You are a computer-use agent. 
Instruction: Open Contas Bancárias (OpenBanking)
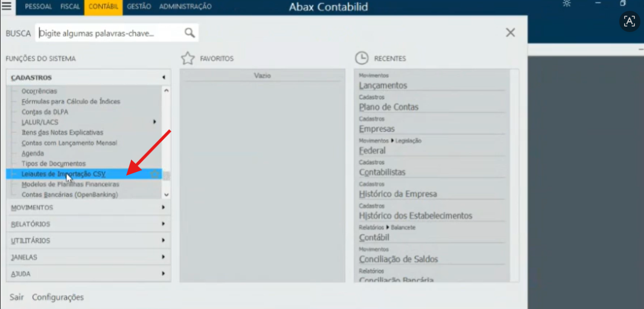[69, 195]
